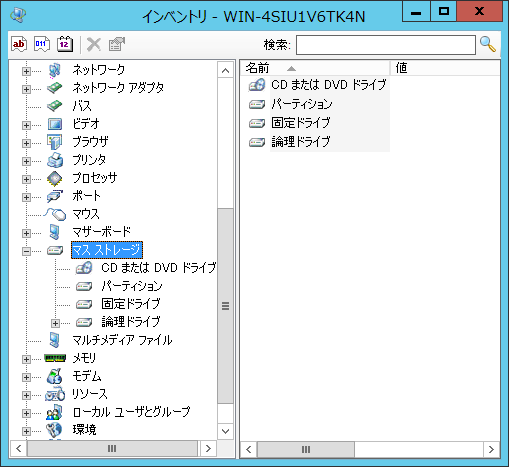Click the '011' binary view toolbar icon
This screenshot has height=467, width=509.
[42, 44]
